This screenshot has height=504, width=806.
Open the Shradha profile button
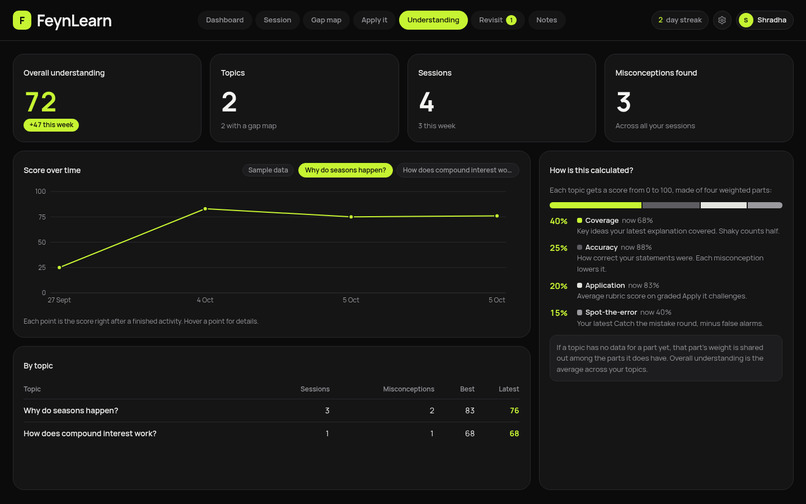pos(764,20)
